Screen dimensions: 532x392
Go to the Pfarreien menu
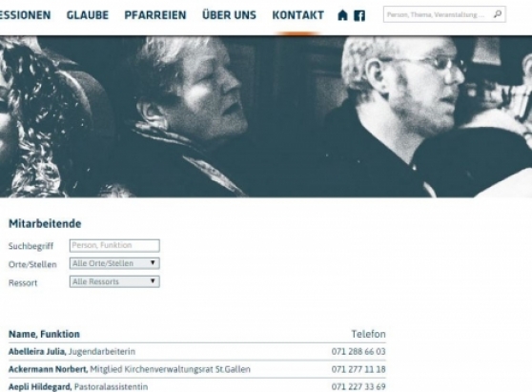[x=155, y=15]
